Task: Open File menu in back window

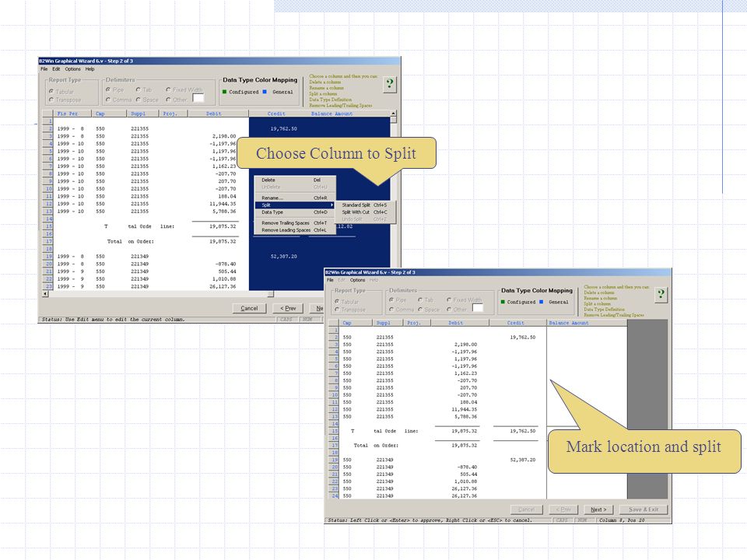Action: (44, 69)
